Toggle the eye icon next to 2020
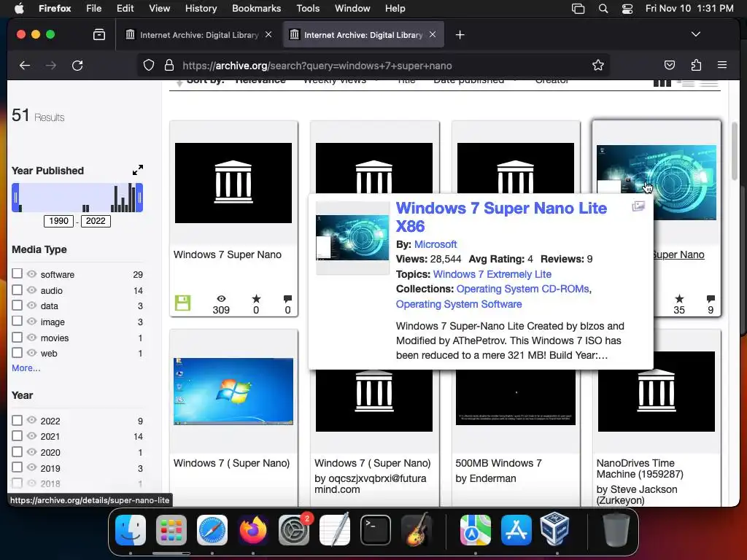747x560 pixels. pyautogui.click(x=32, y=452)
